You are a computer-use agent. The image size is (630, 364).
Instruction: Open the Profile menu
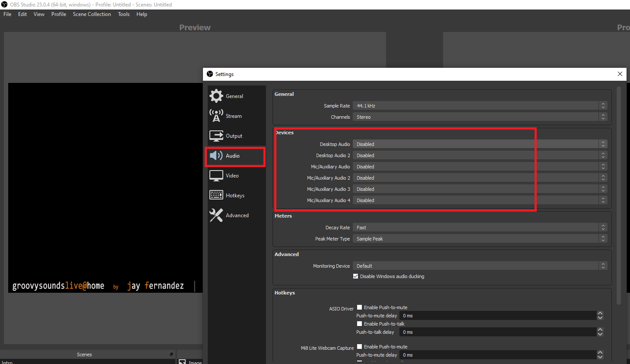click(59, 14)
